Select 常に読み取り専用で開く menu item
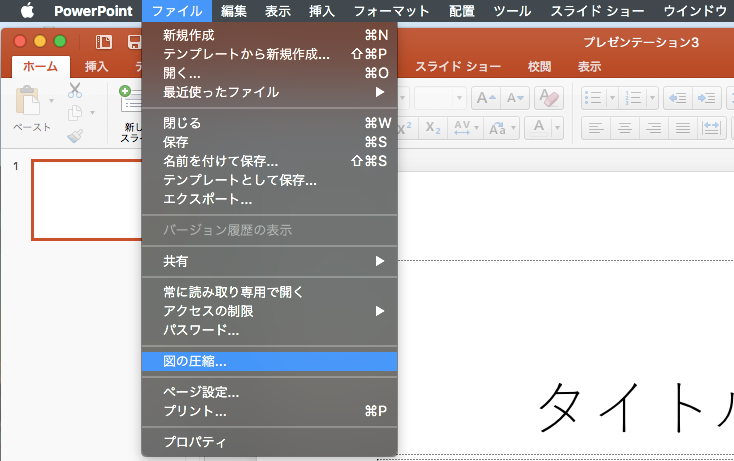 click(x=269, y=292)
